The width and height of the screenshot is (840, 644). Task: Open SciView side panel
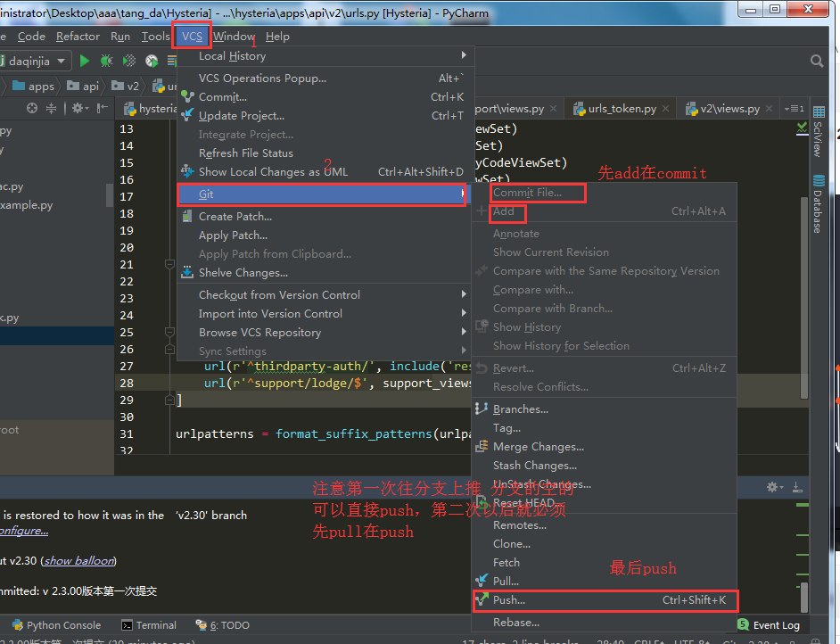click(x=818, y=132)
